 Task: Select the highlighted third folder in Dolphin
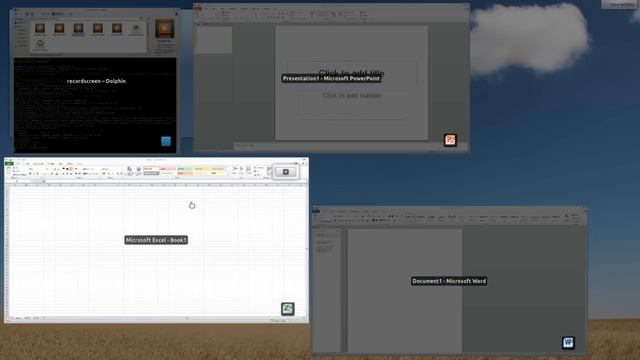[78, 29]
